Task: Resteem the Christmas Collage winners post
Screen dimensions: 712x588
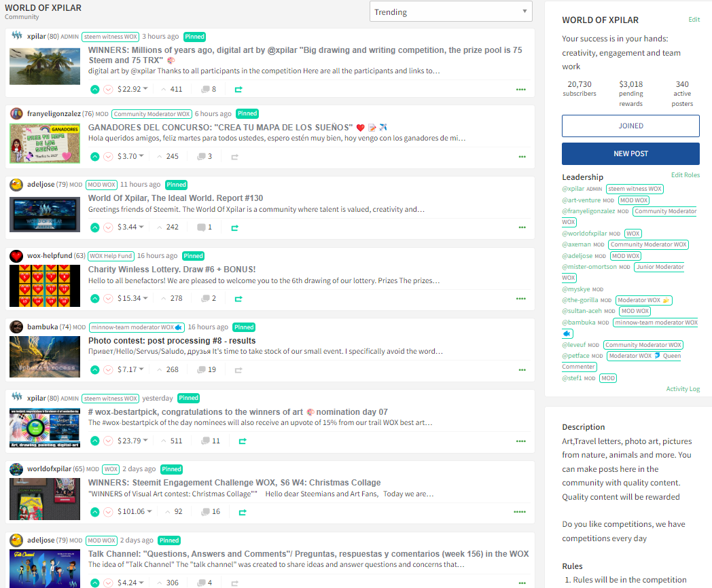Action: tap(243, 512)
